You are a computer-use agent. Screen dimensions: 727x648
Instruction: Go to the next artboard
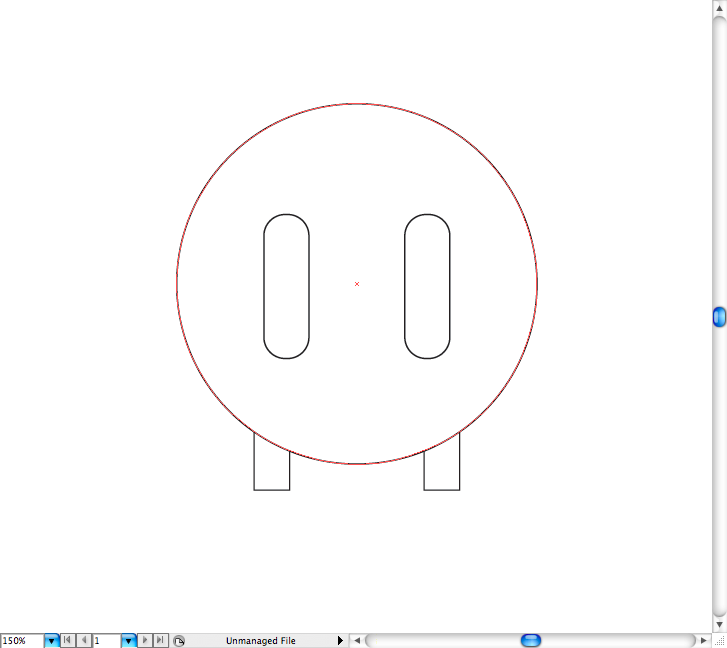tap(145, 640)
